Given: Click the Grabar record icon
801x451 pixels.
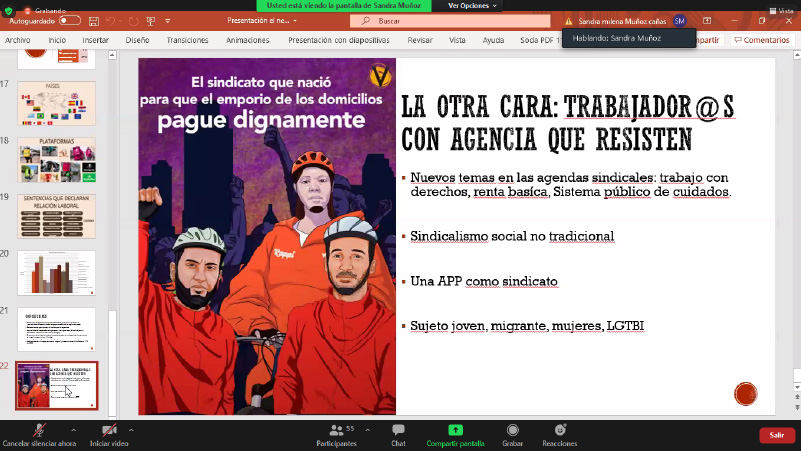Looking at the screenshot, I should [512, 430].
